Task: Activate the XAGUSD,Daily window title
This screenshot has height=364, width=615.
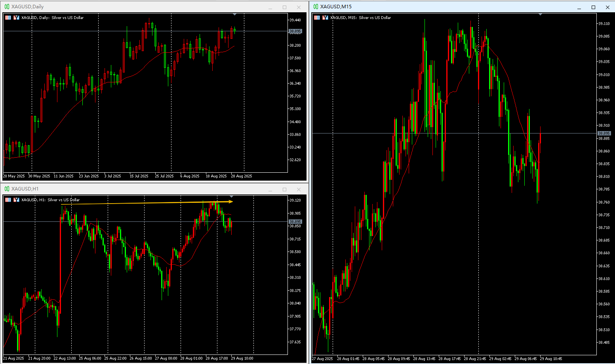Action: pyautogui.click(x=27, y=7)
